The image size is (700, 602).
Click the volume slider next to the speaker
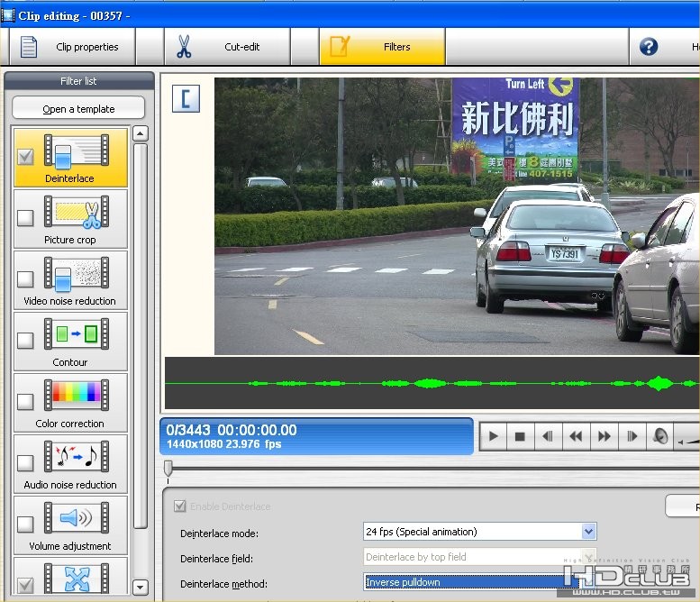687,442
